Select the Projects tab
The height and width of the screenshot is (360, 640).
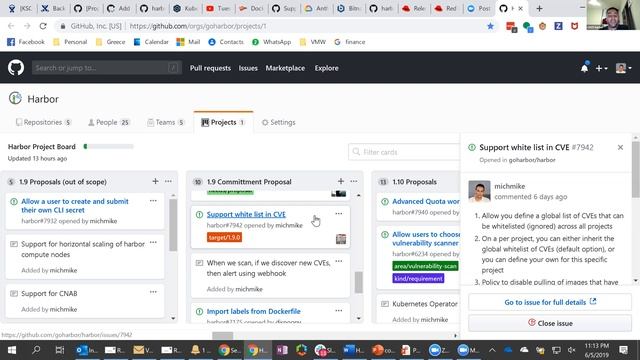(x=223, y=122)
